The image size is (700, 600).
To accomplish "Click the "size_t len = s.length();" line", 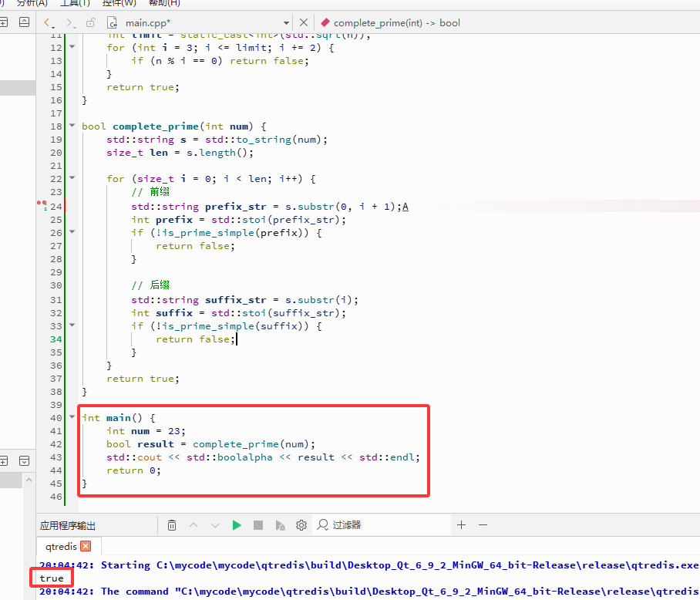I will [180, 153].
